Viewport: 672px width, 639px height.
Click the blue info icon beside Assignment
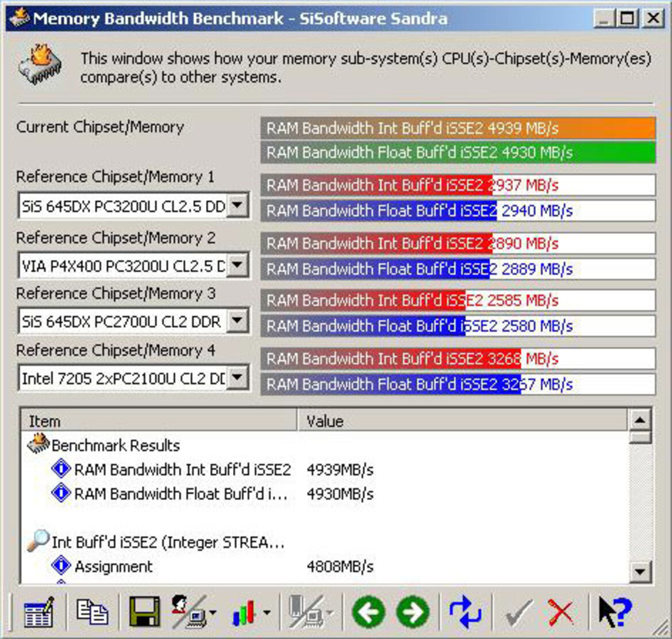pos(62,565)
